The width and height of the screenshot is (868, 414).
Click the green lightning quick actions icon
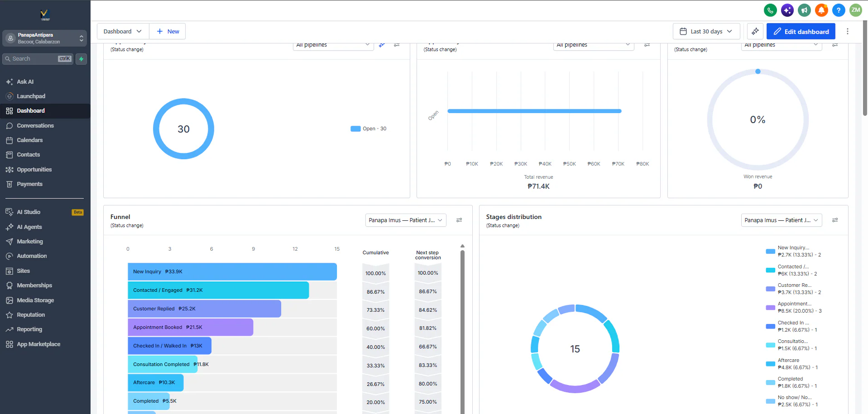tap(82, 59)
